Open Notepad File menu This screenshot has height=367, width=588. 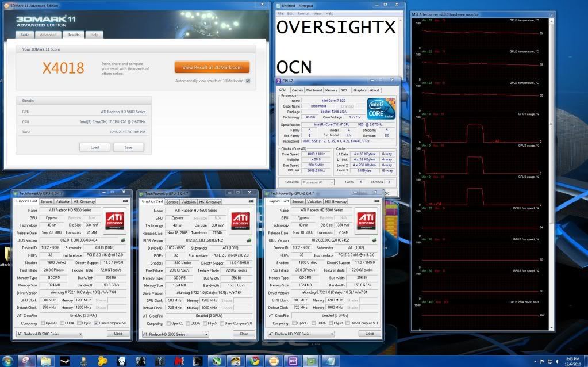click(280, 13)
